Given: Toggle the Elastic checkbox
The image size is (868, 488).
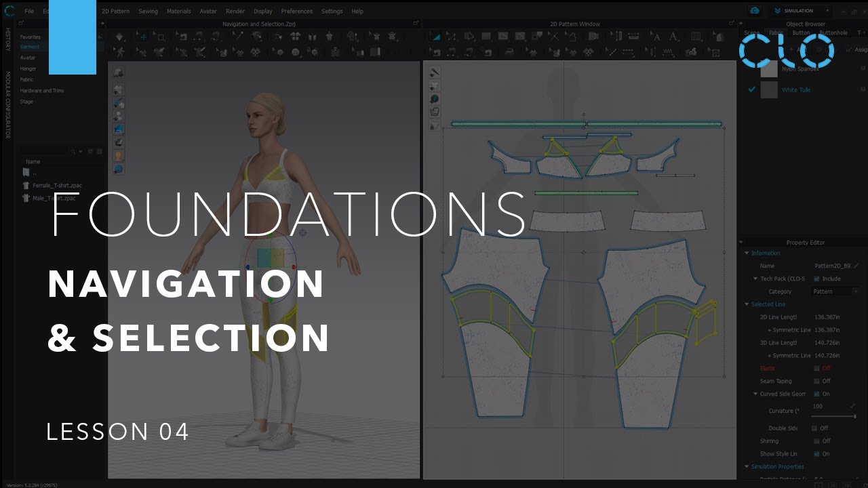Looking at the screenshot, I should coord(816,368).
